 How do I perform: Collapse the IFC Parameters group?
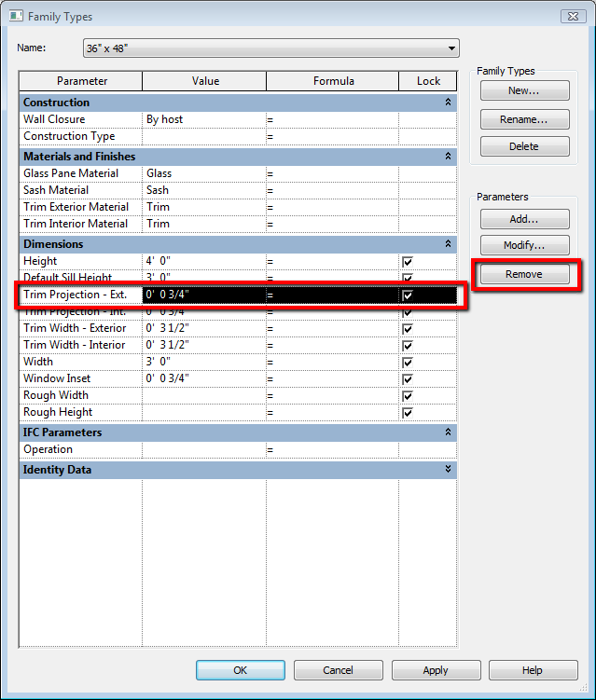pyautogui.click(x=448, y=432)
